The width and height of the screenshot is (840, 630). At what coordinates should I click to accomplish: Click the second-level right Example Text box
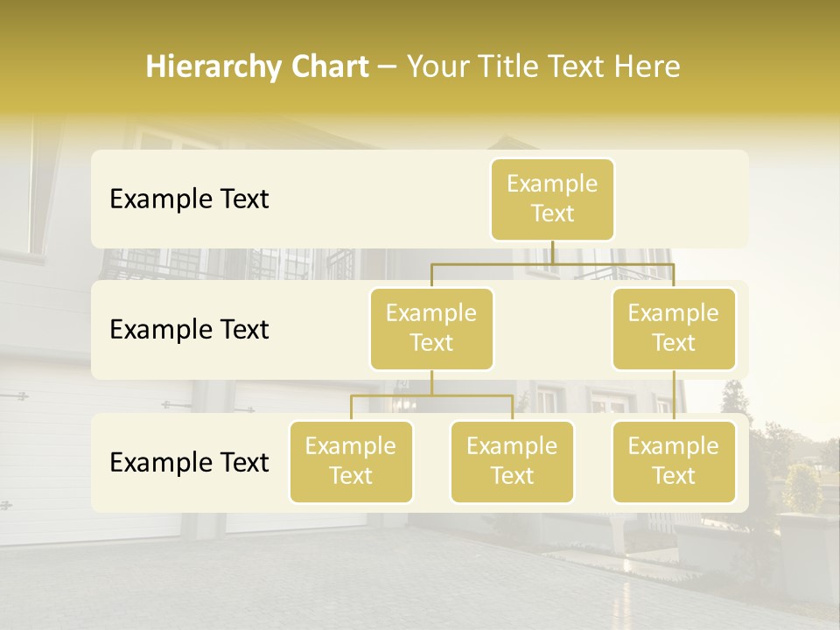tap(674, 328)
